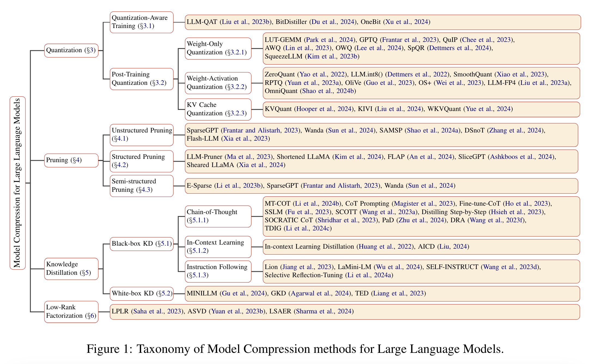Select the KV Cache Quantization node
This screenshot has width=590, height=364.
tap(218, 109)
